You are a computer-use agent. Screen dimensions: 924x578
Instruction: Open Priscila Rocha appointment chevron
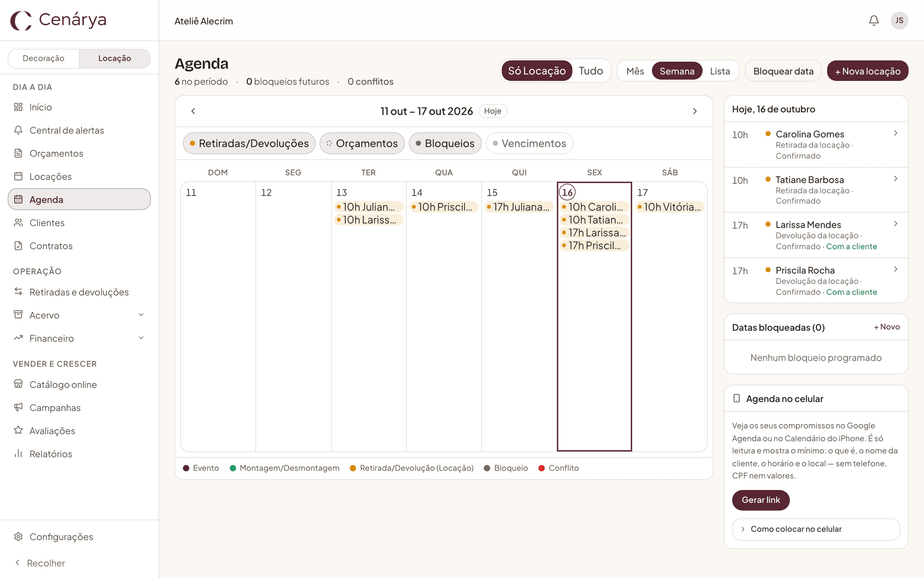pyautogui.click(x=896, y=269)
